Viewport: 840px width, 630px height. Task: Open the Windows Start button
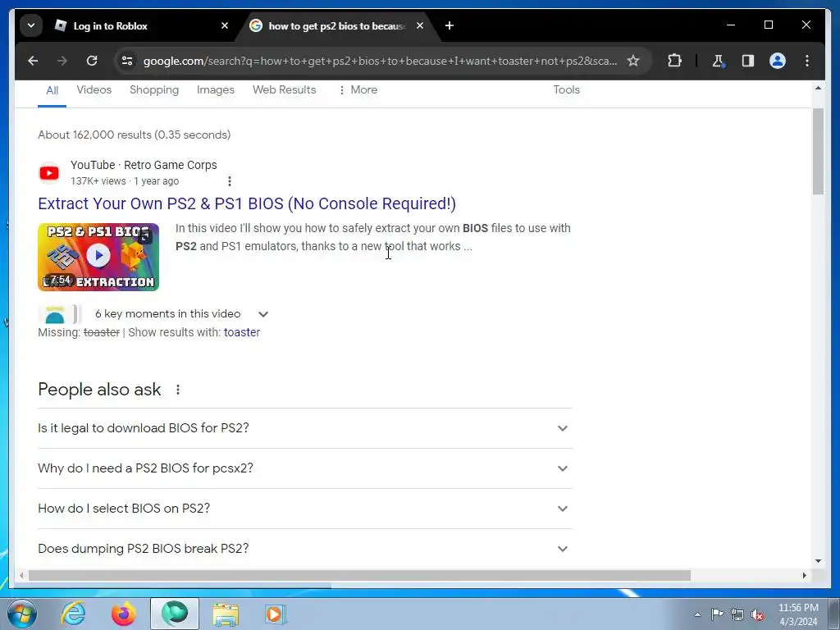22,614
